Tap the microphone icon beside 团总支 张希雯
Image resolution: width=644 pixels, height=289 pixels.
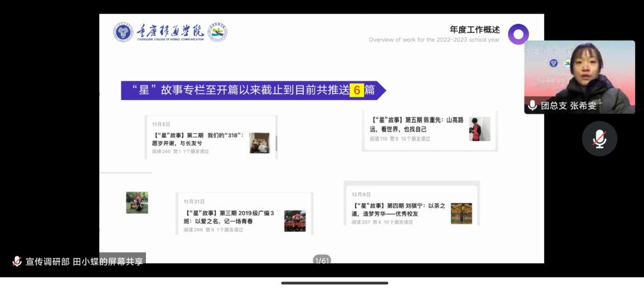pos(532,106)
